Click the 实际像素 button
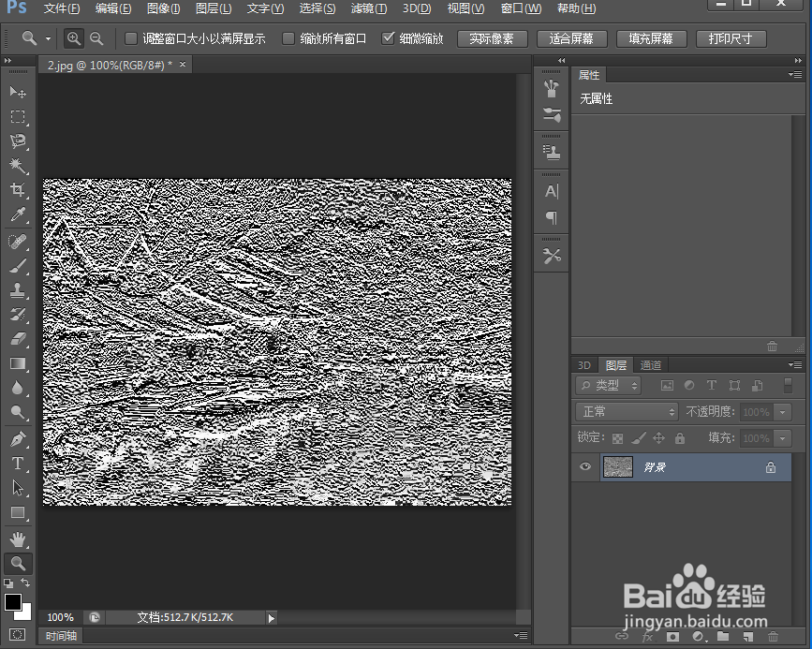This screenshot has height=649, width=812. tap(493, 38)
